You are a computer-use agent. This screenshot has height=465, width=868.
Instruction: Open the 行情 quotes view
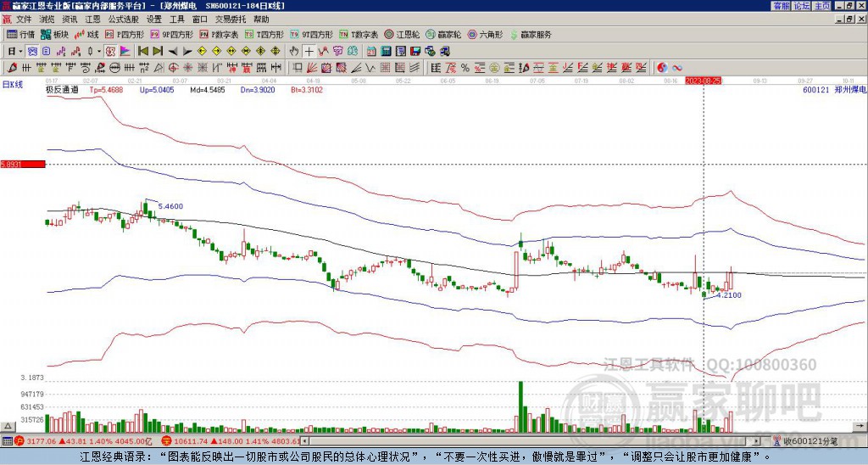(20, 34)
